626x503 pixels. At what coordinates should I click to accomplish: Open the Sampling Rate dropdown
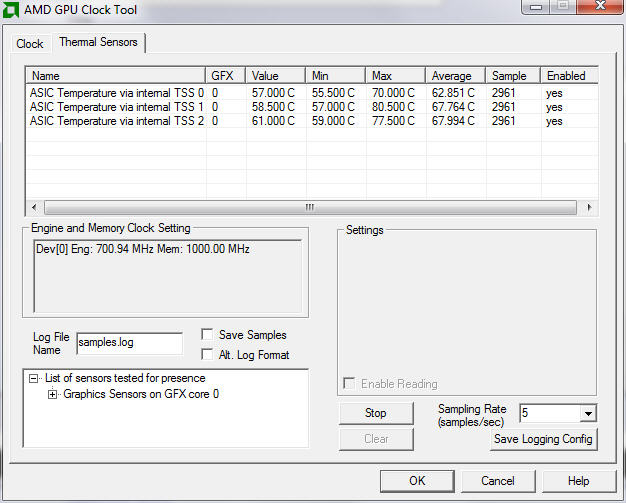tap(588, 413)
